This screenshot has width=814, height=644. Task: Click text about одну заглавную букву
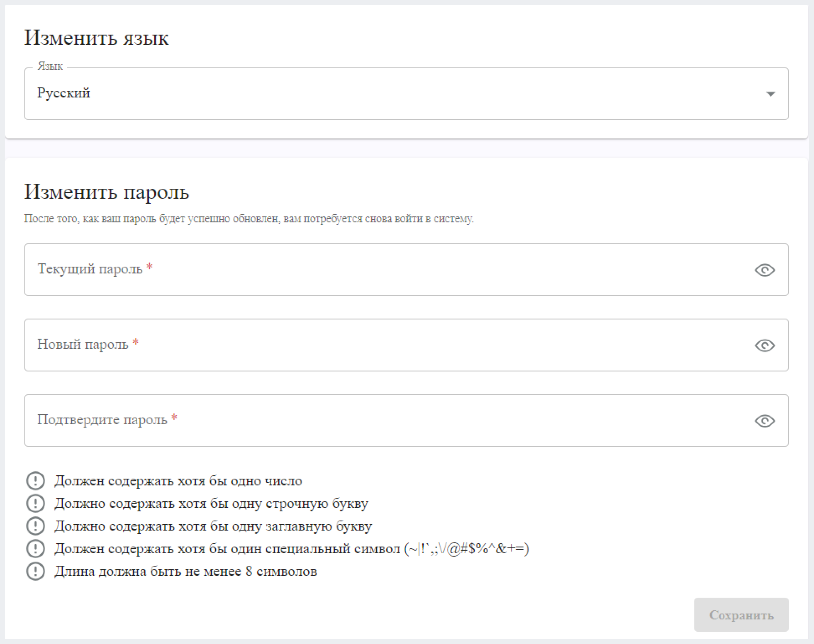click(x=213, y=526)
